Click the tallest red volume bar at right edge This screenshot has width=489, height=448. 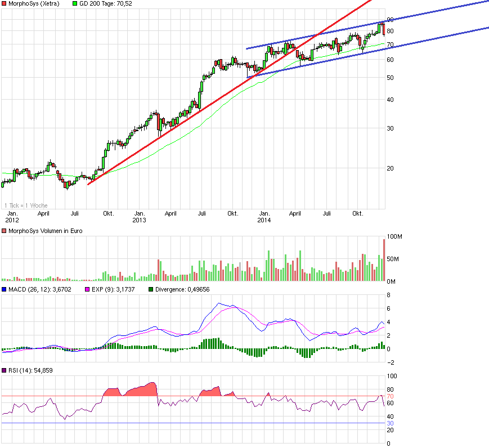[x=384, y=260]
